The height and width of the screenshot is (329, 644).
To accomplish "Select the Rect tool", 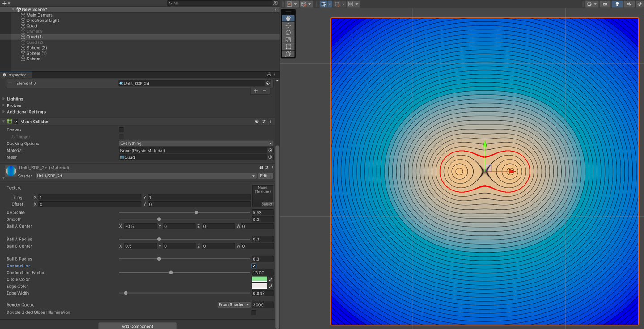I will pos(288,47).
